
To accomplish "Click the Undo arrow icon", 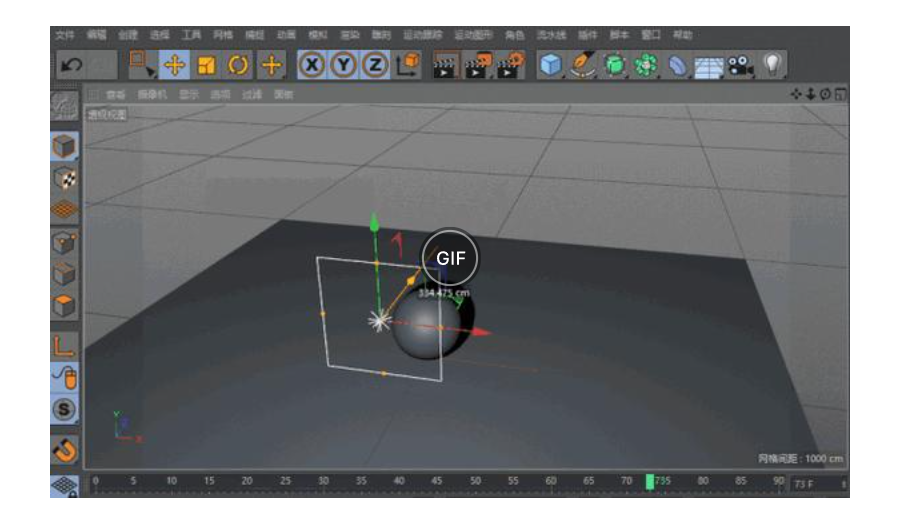I will click(71, 66).
